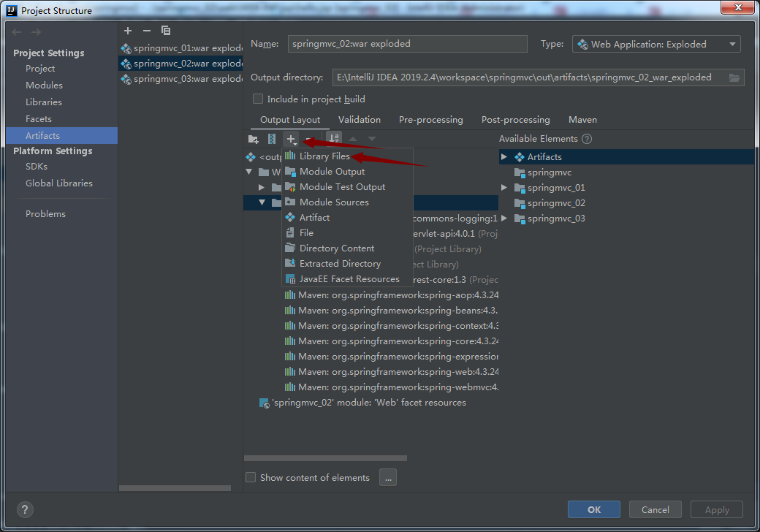760x532 pixels.
Task: Click the copy artifact icon
Action: (x=166, y=31)
